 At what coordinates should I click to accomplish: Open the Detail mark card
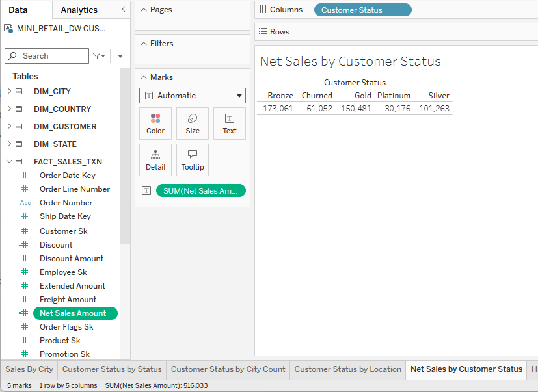click(x=155, y=160)
